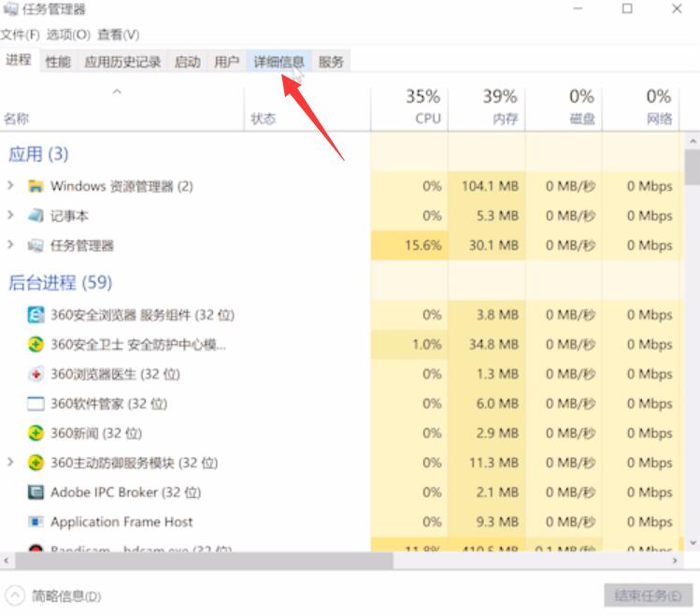Expand the Windows 资源管理器 process group
Viewport: 700px width, 615px height.
pyautogui.click(x=10, y=185)
